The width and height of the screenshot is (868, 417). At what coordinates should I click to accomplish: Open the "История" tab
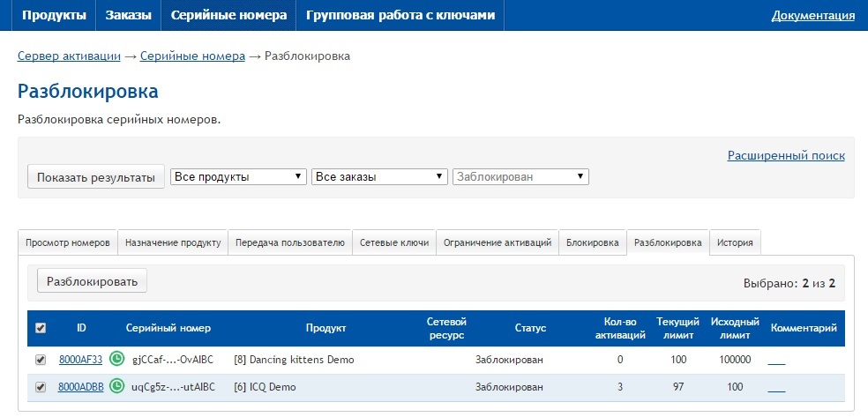pyautogui.click(x=734, y=242)
